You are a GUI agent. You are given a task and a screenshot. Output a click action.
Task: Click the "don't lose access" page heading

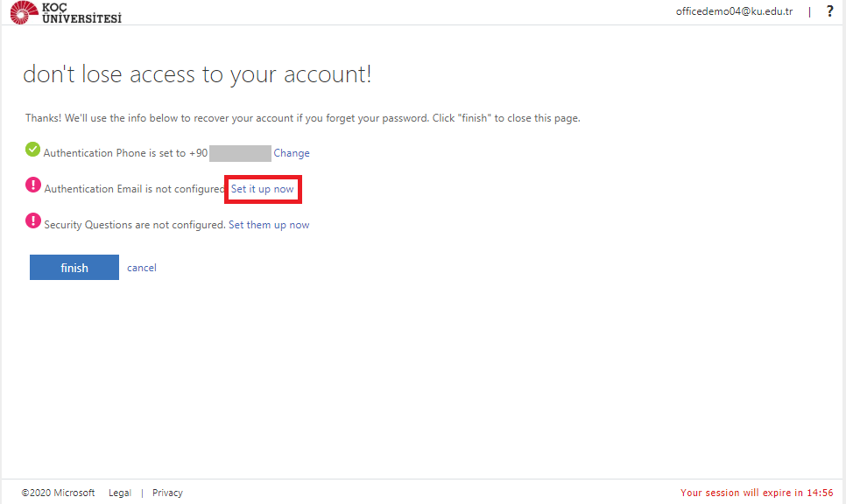pyautogui.click(x=197, y=74)
